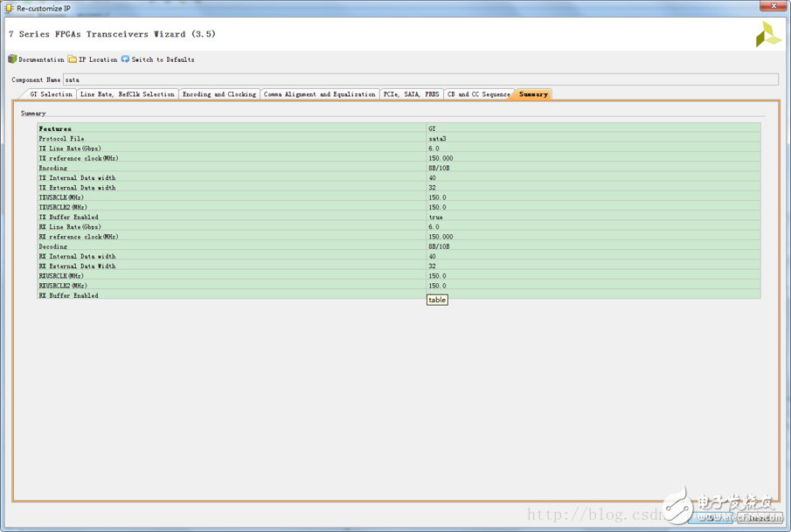Click the Xilinx logo in header

coord(768,35)
